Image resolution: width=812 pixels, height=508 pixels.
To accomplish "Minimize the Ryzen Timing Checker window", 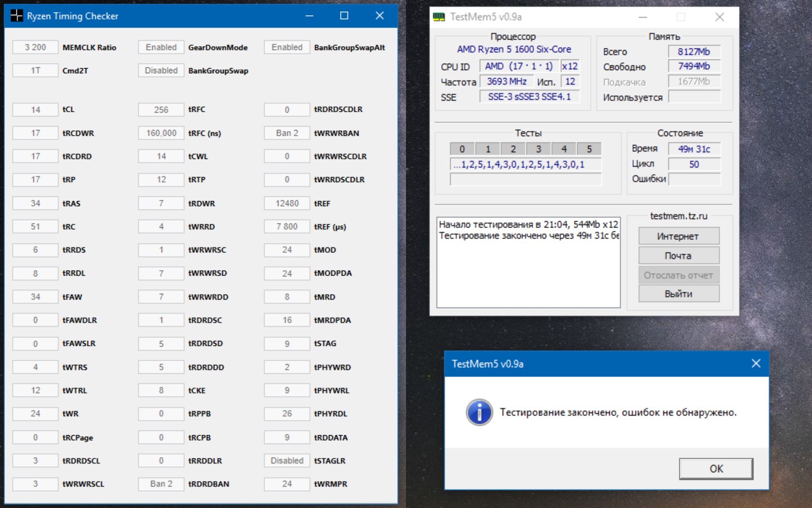I will click(310, 16).
